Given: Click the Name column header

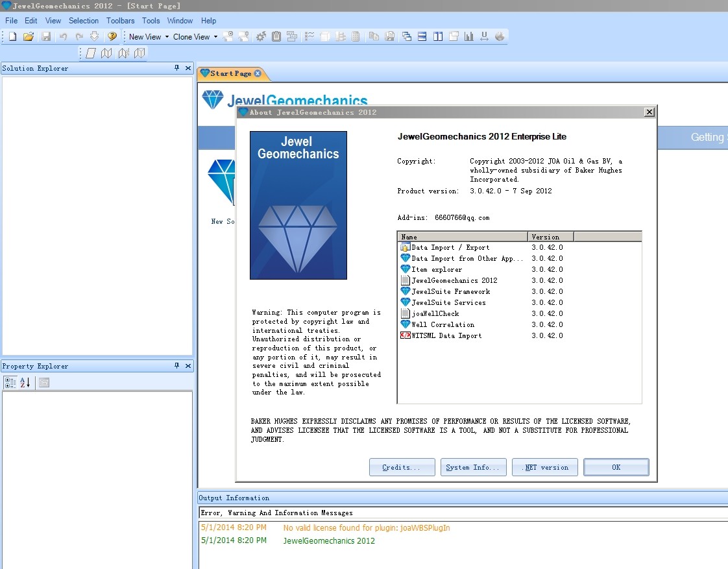Looking at the screenshot, I should point(463,237).
